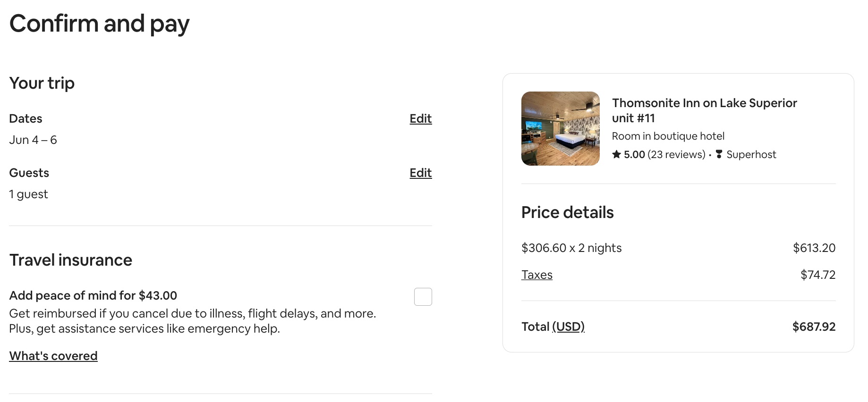
Task: Click the Superhost badge icon
Action: click(719, 154)
